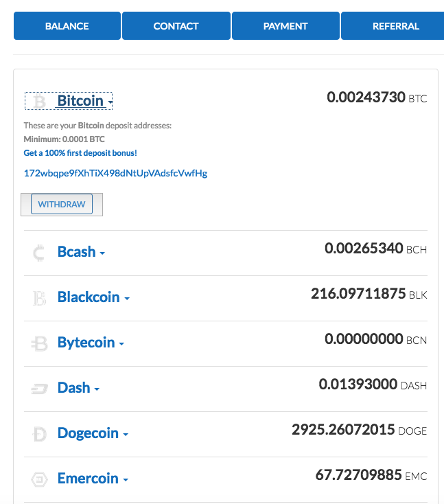Viewport: 444px width, 504px height.
Task: Expand the Bytecoin dropdown
Action: pos(91,343)
